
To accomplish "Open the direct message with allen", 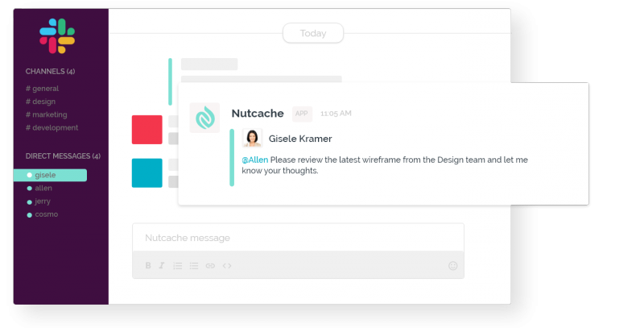I will click(43, 189).
